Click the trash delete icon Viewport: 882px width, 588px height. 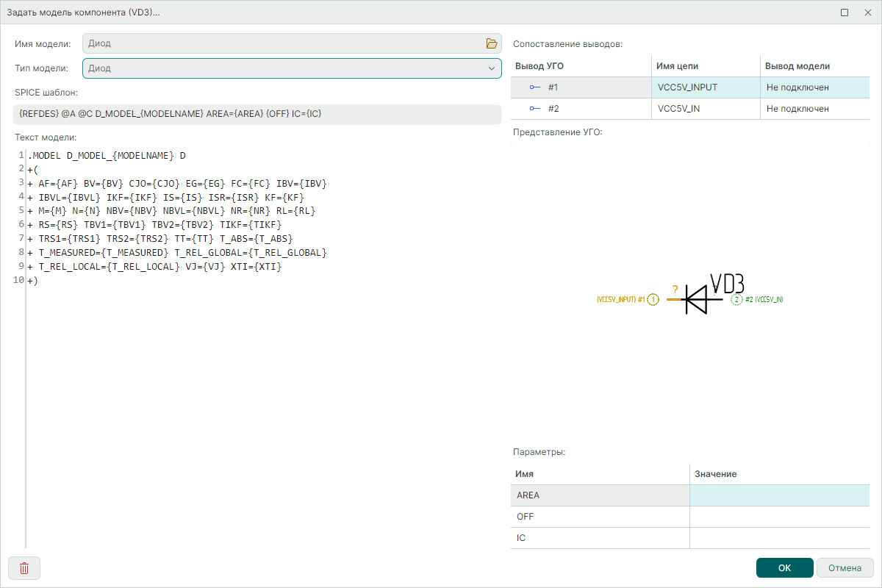(24, 568)
